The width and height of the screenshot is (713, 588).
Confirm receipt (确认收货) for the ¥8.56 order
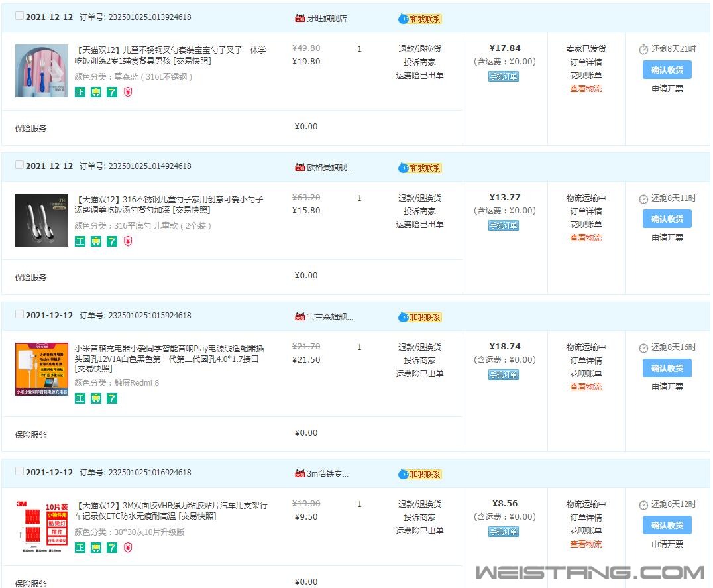[x=667, y=525]
